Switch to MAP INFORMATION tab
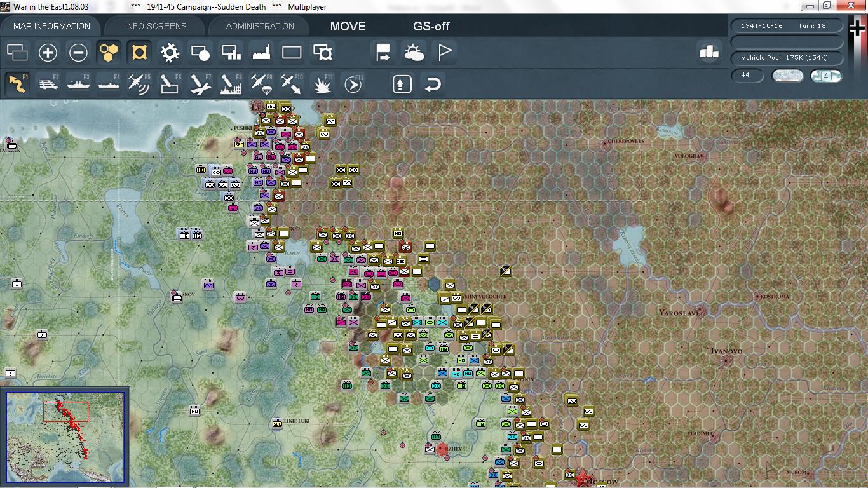The height and width of the screenshot is (488, 868). (x=51, y=26)
